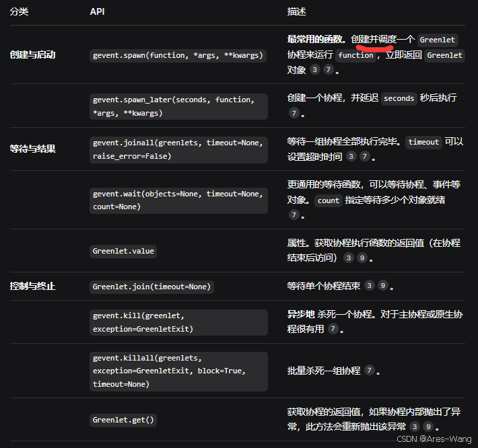Open citation 3 after 设置超时时间 in joinall row
This screenshot has width=478, height=448.
click(x=351, y=157)
